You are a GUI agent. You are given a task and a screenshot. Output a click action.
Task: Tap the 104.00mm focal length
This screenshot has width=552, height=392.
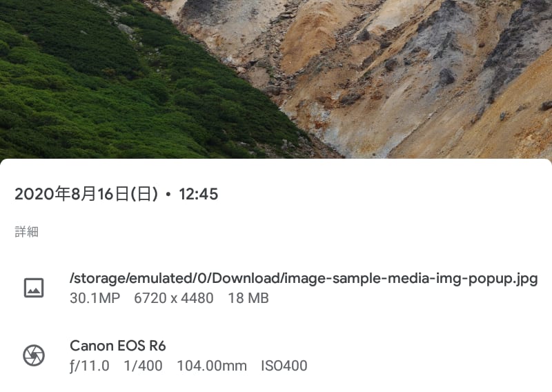pos(212,366)
